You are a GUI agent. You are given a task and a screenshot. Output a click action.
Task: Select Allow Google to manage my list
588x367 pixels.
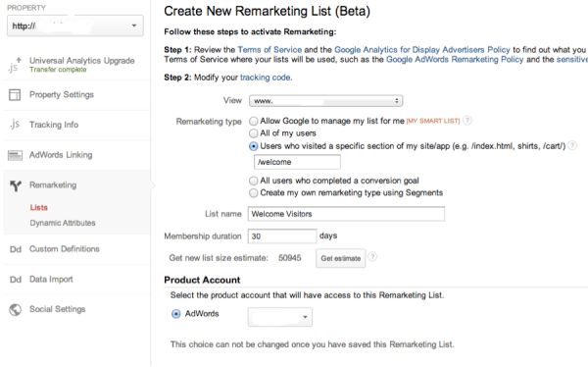tap(254, 121)
